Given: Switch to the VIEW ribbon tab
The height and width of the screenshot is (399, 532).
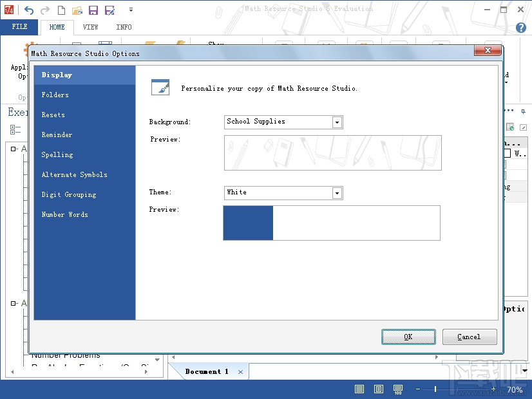Looking at the screenshot, I should tap(90, 27).
